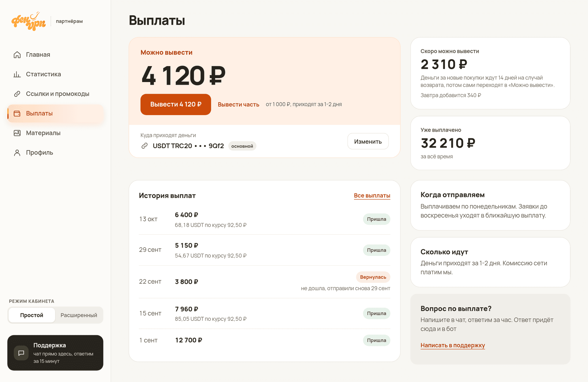This screenshot has height=382, width=588.
Task: Click the 85,05 USDT exchange rate line
Action: pyautogui.click(x=211, y=319)
